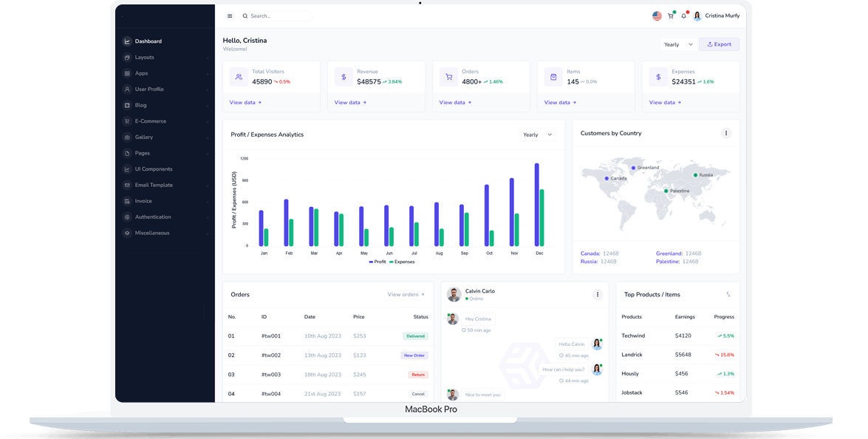
Task: Select Dashboard in the sidebar
Action: click(148, 41)
